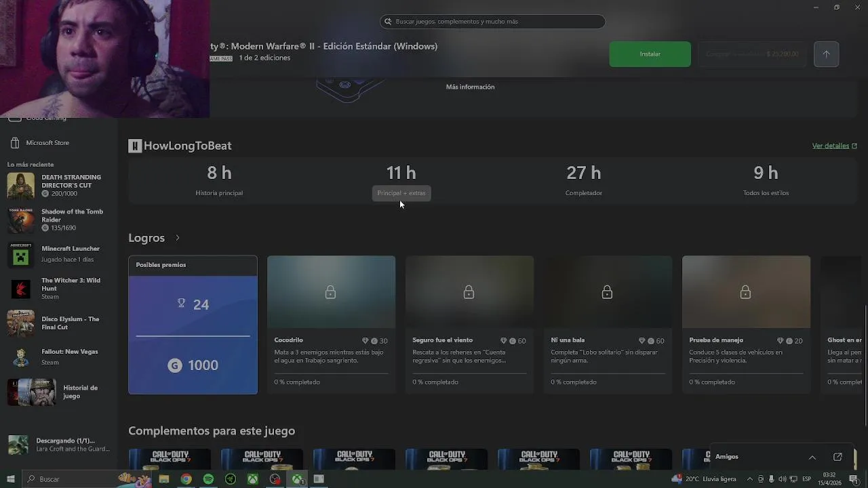Click diamond rarity icon on Ni una bala
This screenshot has width=868, height=488.
pos(642,341)
